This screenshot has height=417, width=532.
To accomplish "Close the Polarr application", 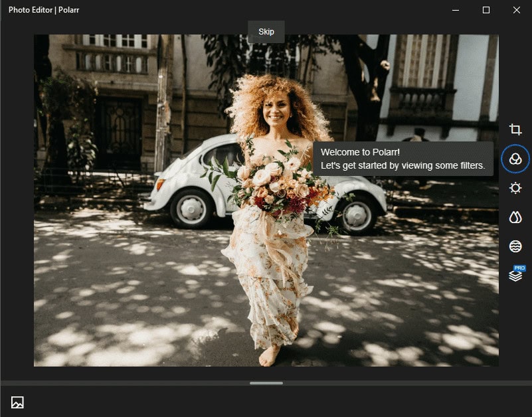I will pos(517,10).
